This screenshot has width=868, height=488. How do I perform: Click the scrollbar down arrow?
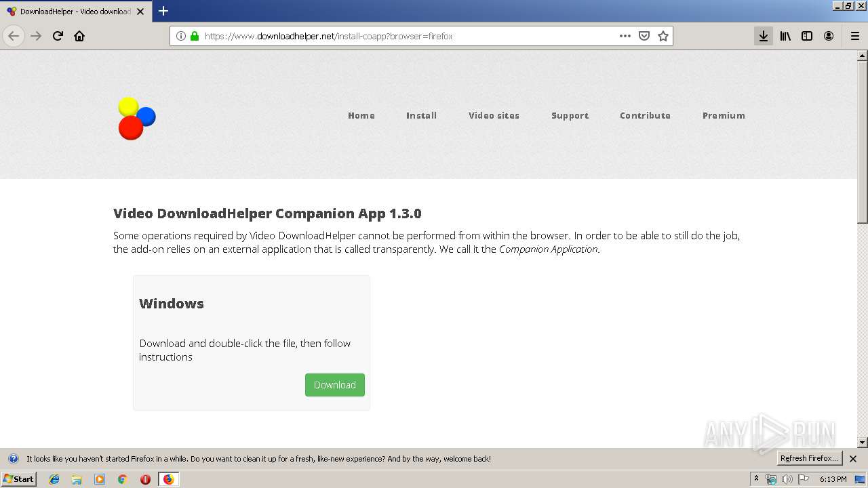click(863, 443)
